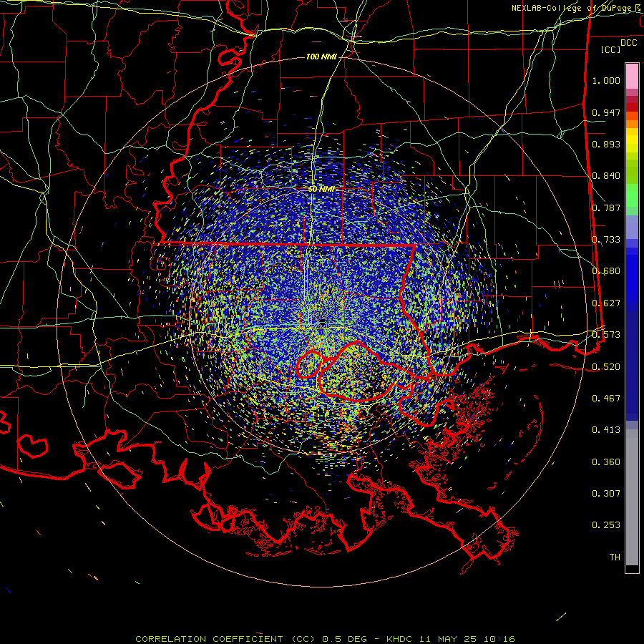Click the 0.5 DEG elevation text
The width and height of the screenshot is (644, 644).
[x=343, y=639]
